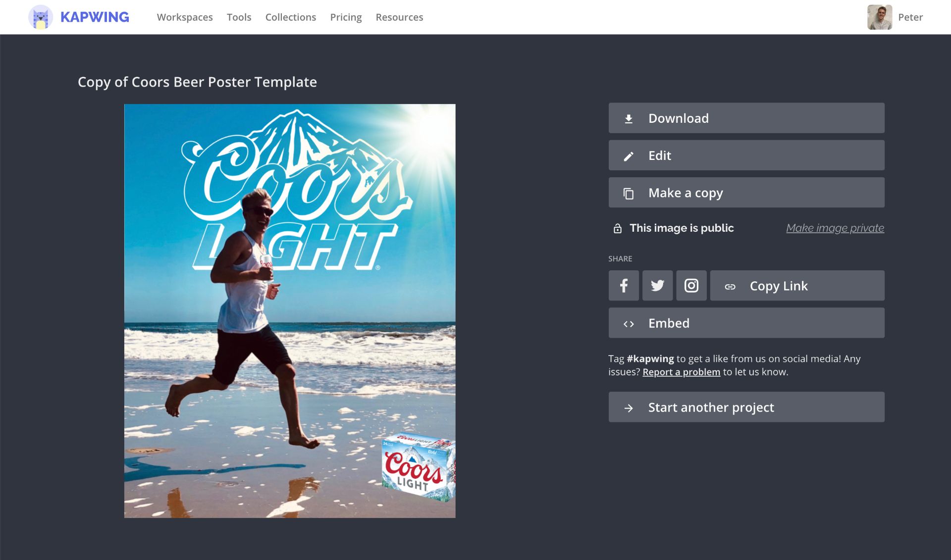Share the image on Facebook
Viewport: 951px width, 560px height.
624,286
